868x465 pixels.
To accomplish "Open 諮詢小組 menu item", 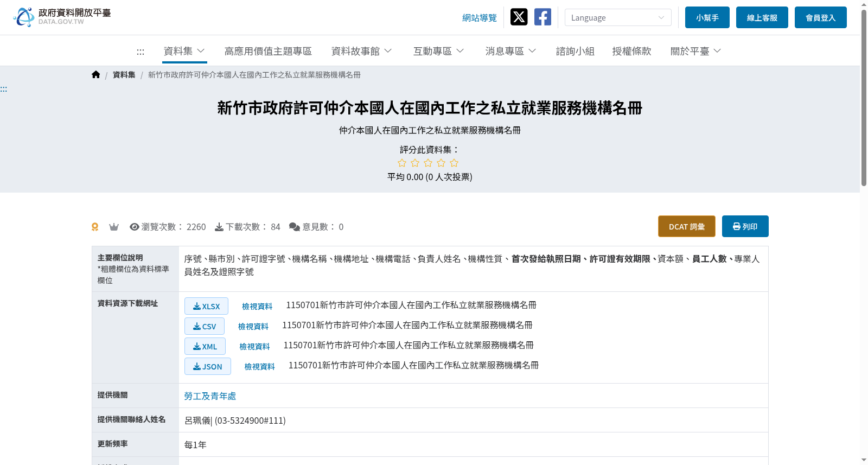I will tap(575, 51).
